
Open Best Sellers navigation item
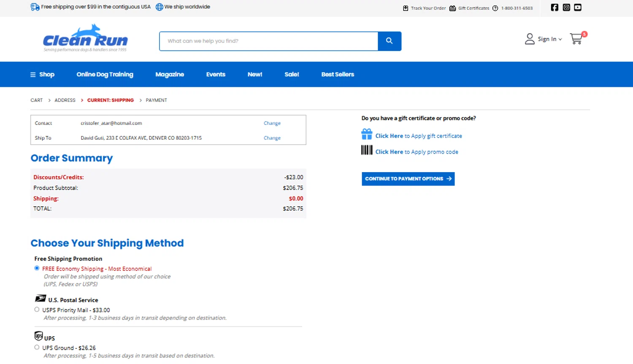338,74
